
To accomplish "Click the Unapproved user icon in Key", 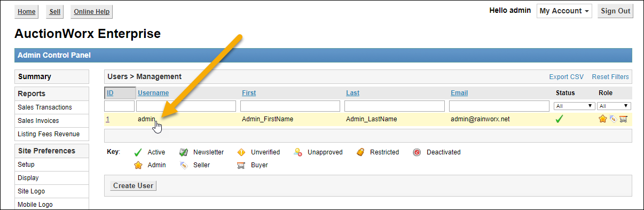I will [x=298, y=152].
